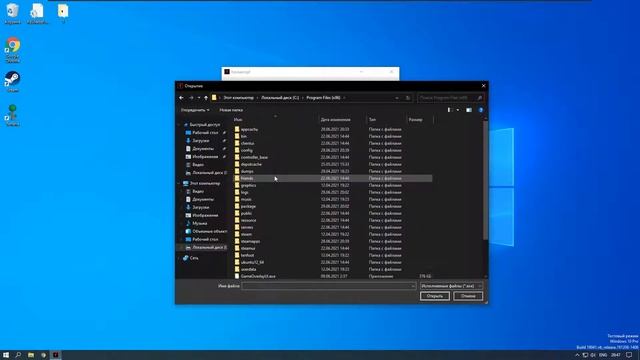
Task: Open File Explorer from the taskbar
Action: pos(31,355)
